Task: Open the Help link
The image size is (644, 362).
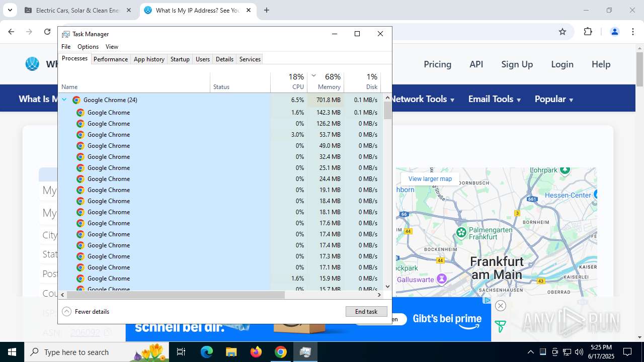Action: [x=601, y=64]
